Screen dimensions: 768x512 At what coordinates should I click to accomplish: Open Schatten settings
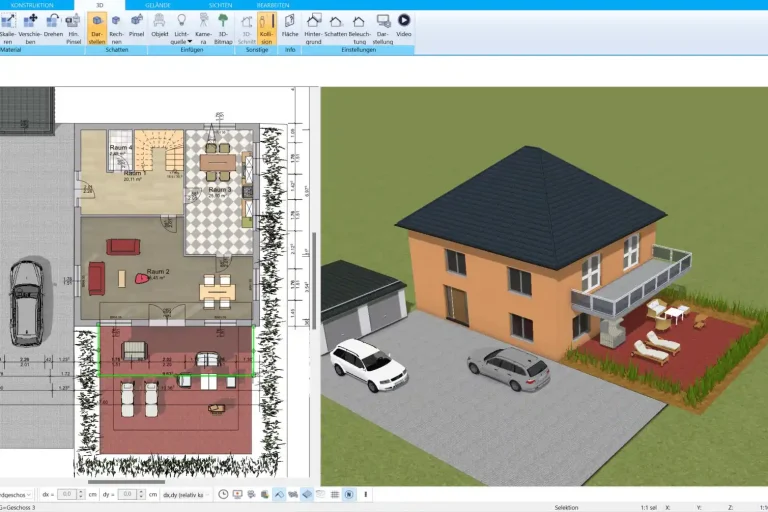336,25
